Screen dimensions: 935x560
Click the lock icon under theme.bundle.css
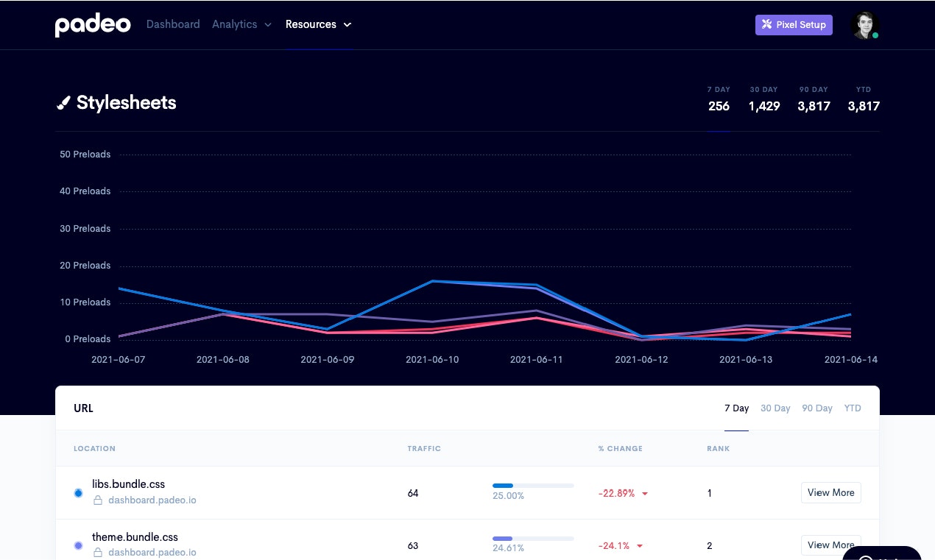(x=97, y=553)
